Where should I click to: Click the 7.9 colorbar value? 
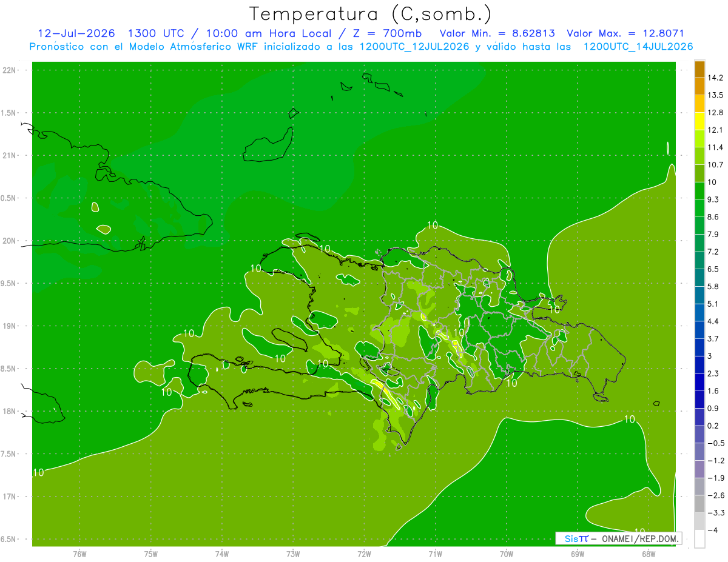click(713, 234)
